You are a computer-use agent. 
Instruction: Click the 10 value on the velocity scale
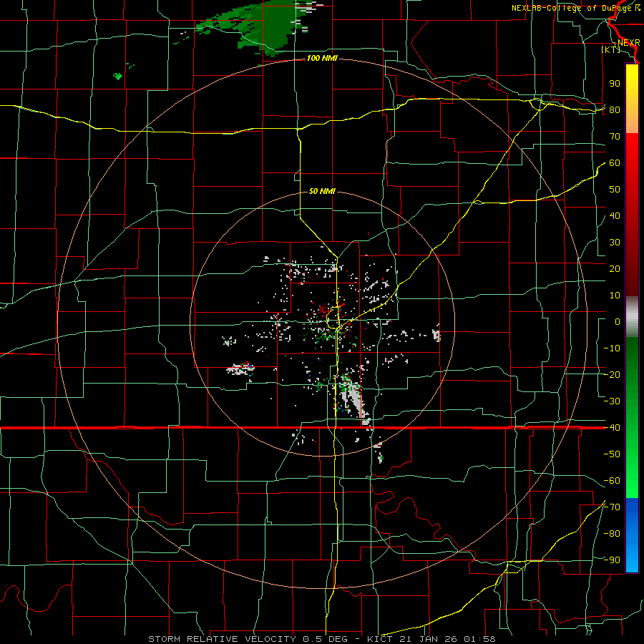[615, 296]
